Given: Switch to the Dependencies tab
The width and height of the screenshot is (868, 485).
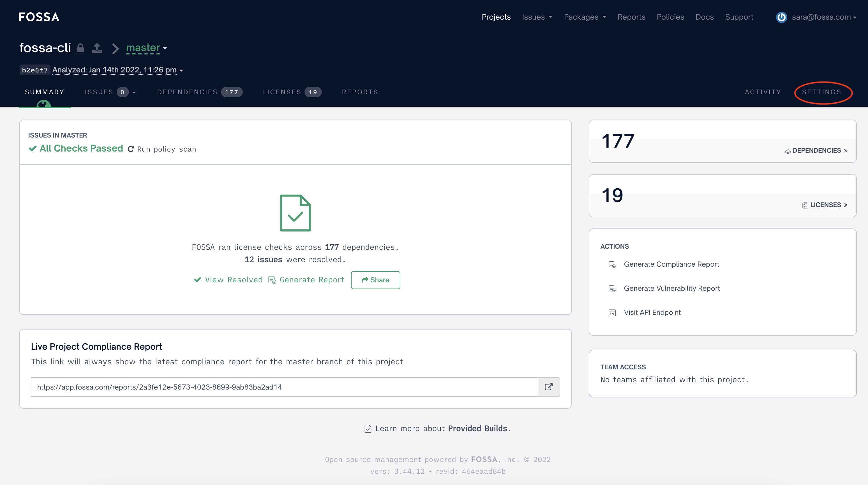Looking at the screenshot, I should pos(200,92).
